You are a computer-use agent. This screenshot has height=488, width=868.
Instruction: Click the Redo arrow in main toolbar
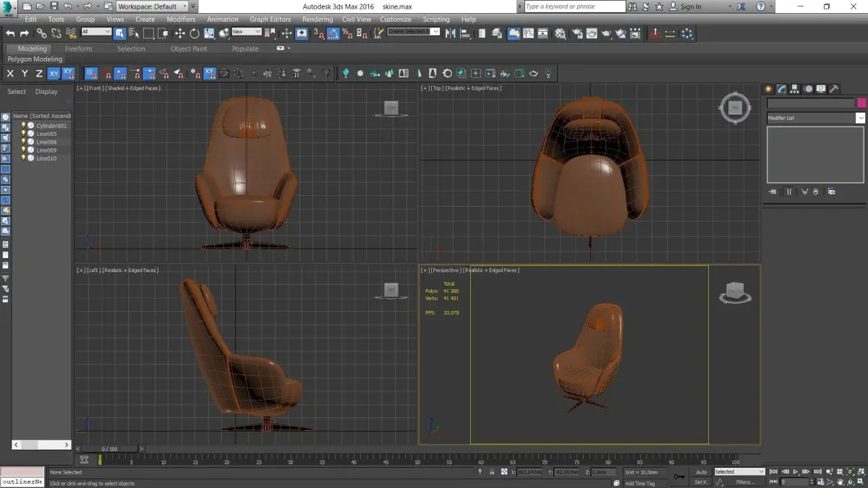tap(24, 33)
